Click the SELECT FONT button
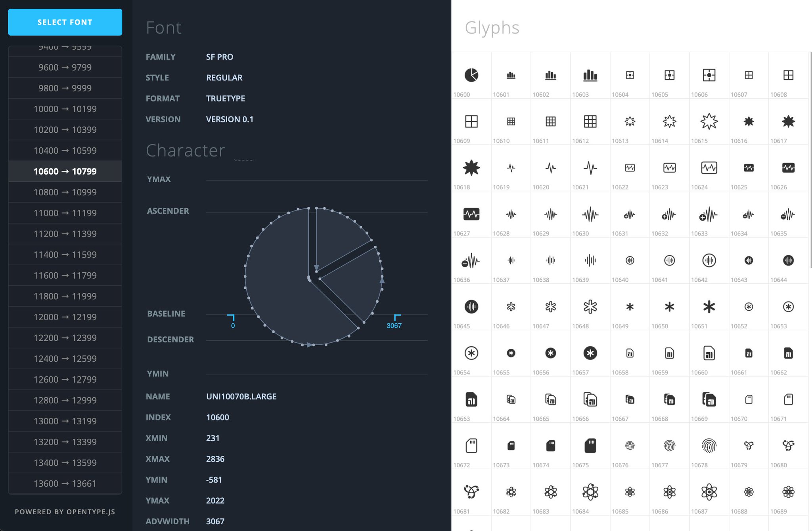 pos(65,22)
